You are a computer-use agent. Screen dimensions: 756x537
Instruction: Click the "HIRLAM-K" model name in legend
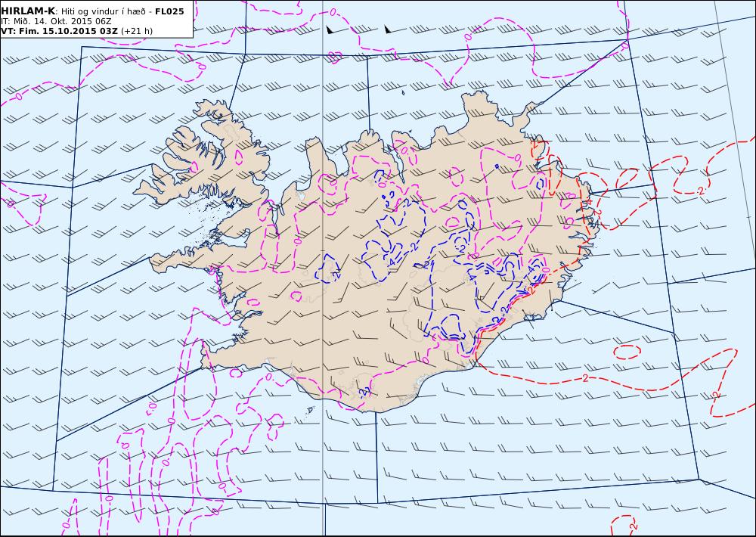click(x=28, y=11)
